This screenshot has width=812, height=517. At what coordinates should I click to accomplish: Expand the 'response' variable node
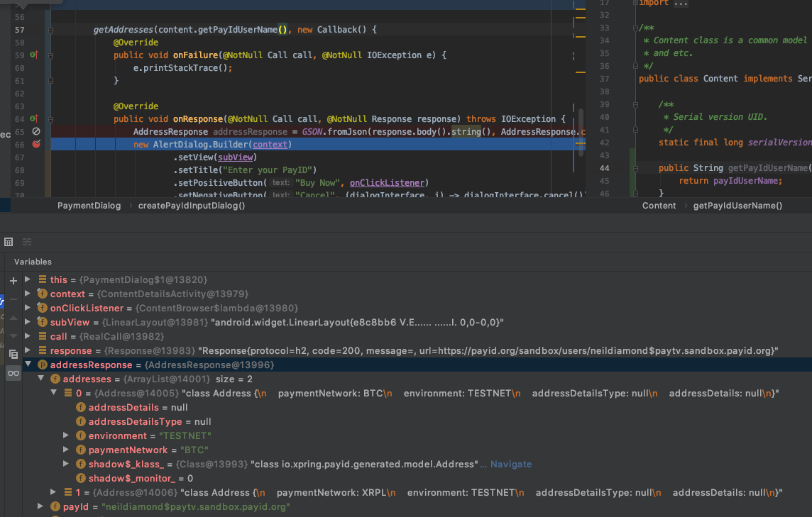click(28, 350)
